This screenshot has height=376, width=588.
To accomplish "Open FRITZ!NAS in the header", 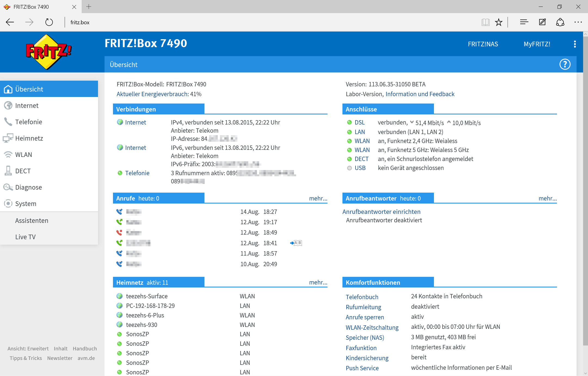I will [483, 44].
